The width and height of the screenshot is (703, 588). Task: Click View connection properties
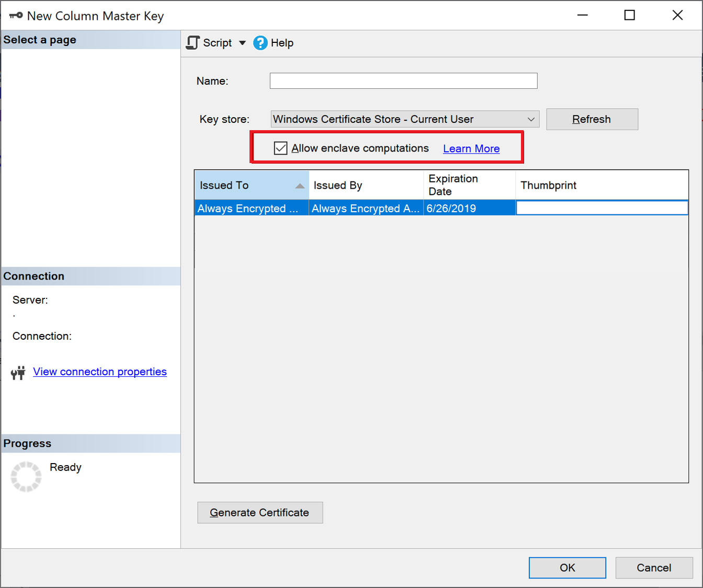pos(99,372)
